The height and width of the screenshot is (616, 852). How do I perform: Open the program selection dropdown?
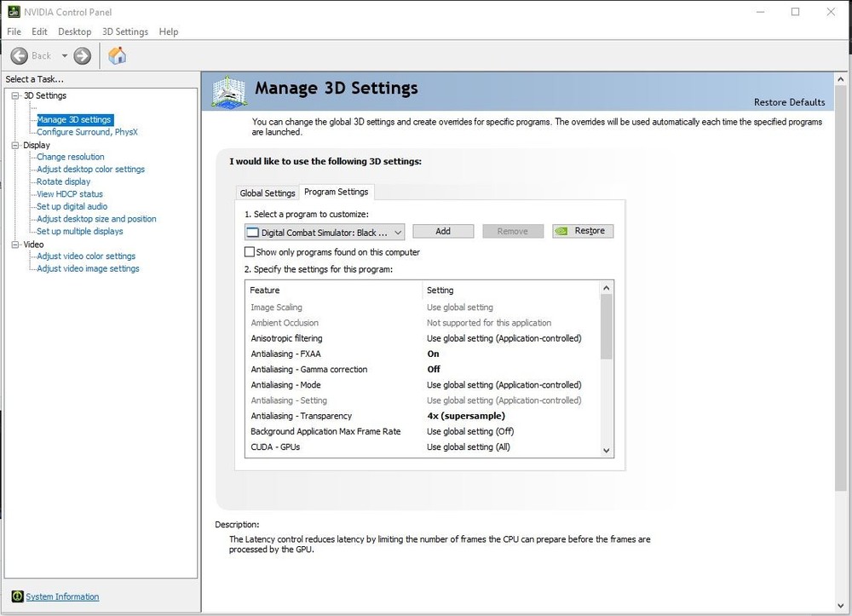(x=325, y=232)
